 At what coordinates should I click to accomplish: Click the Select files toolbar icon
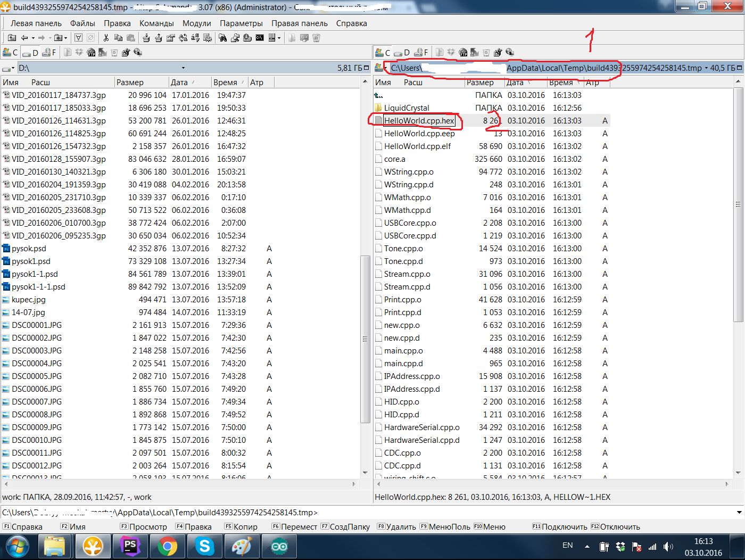(78, 38)
